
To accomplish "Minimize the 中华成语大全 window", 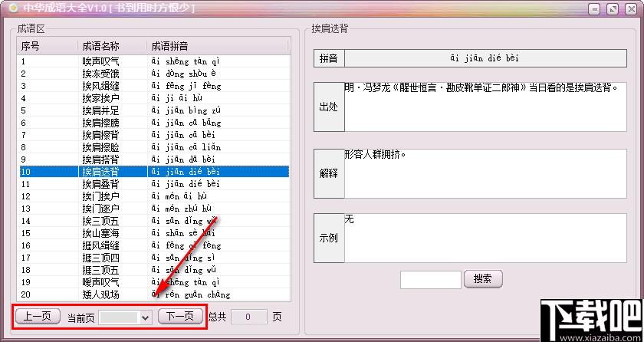I will (x=595, y=9).
